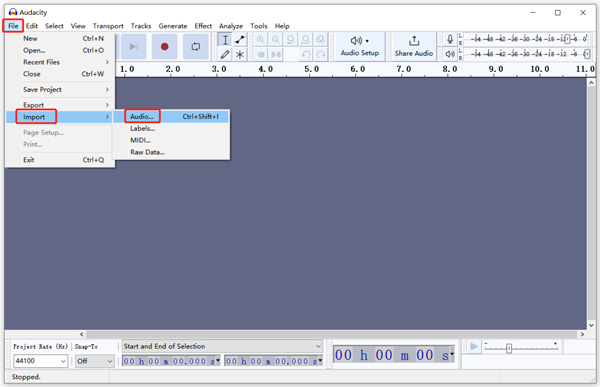Expand Export submenu
The width and height of the screenshot is (600, 387).
pos(60,105)
